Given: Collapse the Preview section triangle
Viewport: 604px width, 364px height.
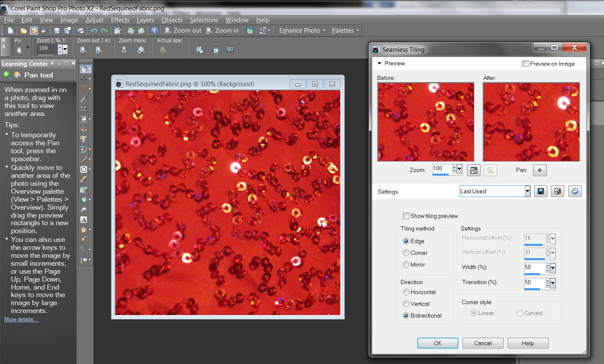Looking at the screenshot, I should 380,64.
